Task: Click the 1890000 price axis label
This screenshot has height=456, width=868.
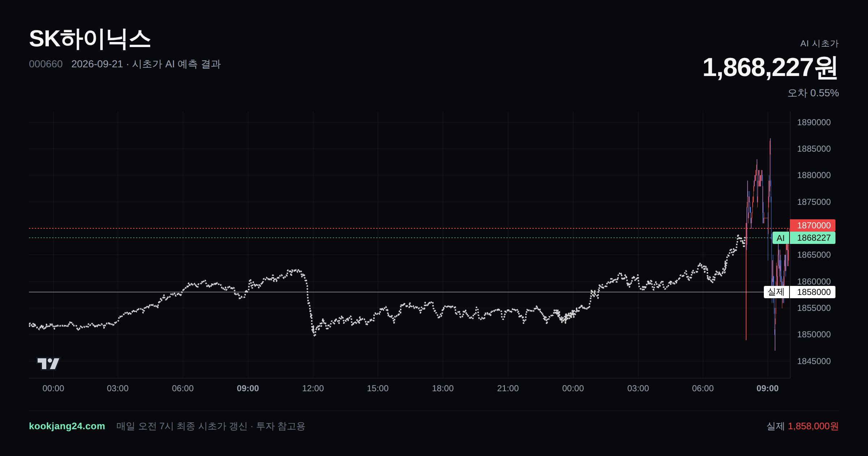Action: point(814,122)
